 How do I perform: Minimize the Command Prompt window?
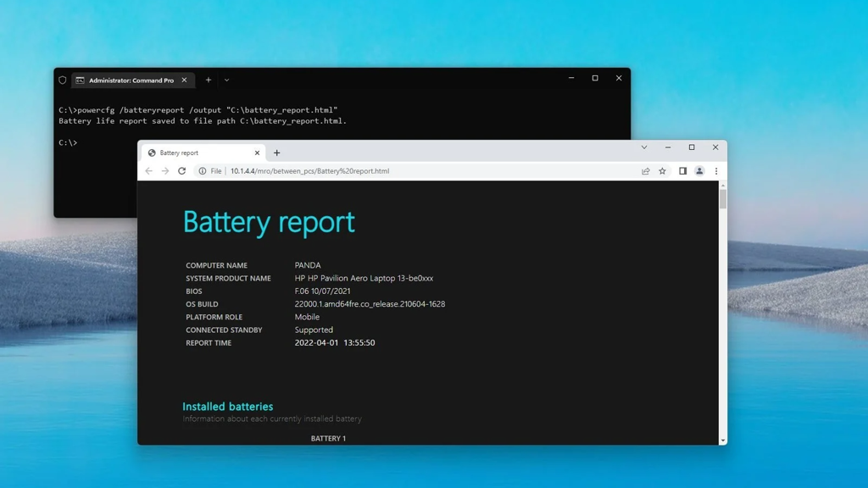[x=571, y=78]
